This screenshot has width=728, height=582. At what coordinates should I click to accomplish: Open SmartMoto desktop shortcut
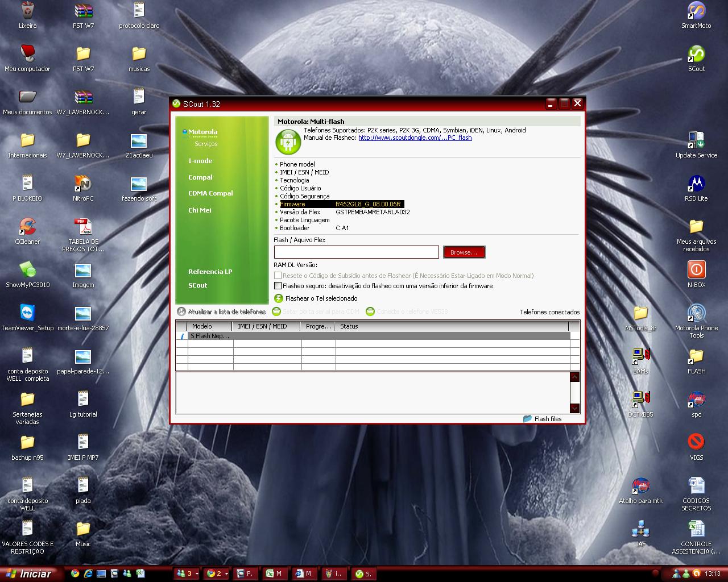point(696,11)
